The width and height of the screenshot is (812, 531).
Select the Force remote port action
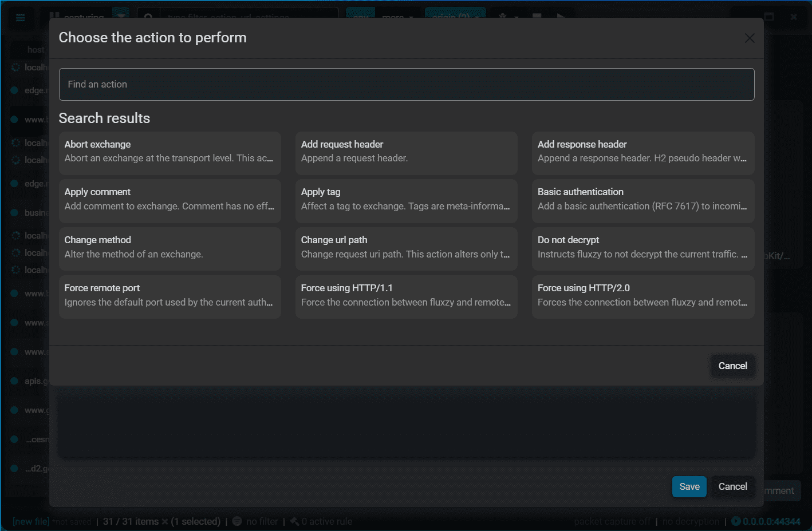[x=170, y=295]
